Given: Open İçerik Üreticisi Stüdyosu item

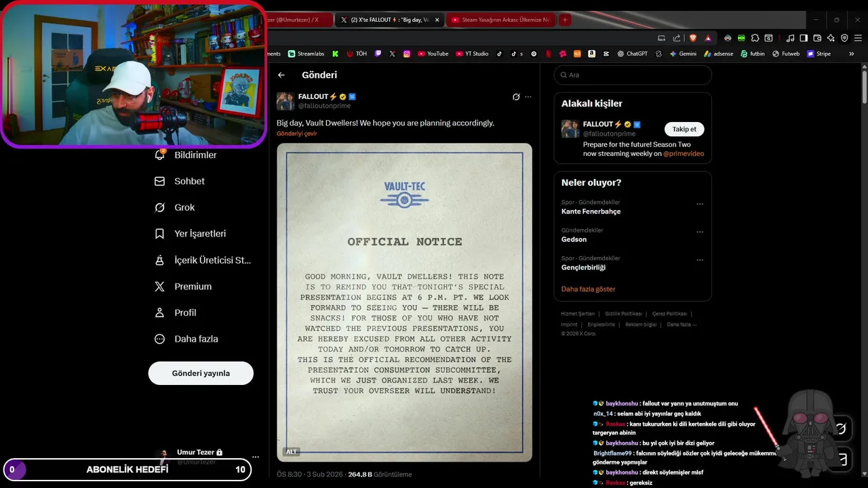Looking at the screenshot, I should tap(203, 260).
